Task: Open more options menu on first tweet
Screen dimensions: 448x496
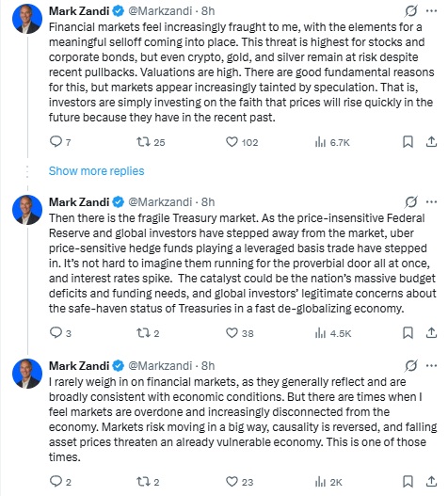Action: pos(432,11)
